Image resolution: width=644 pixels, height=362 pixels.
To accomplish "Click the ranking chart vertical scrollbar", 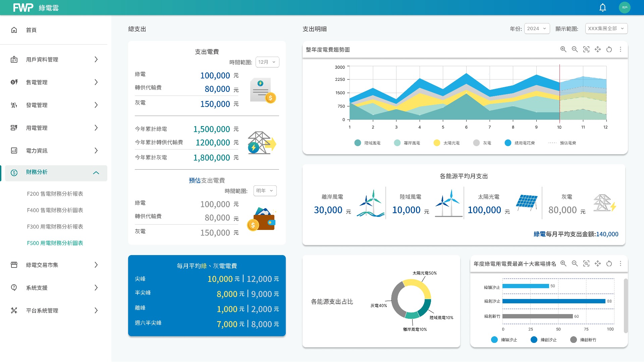I will pos(626,305).
